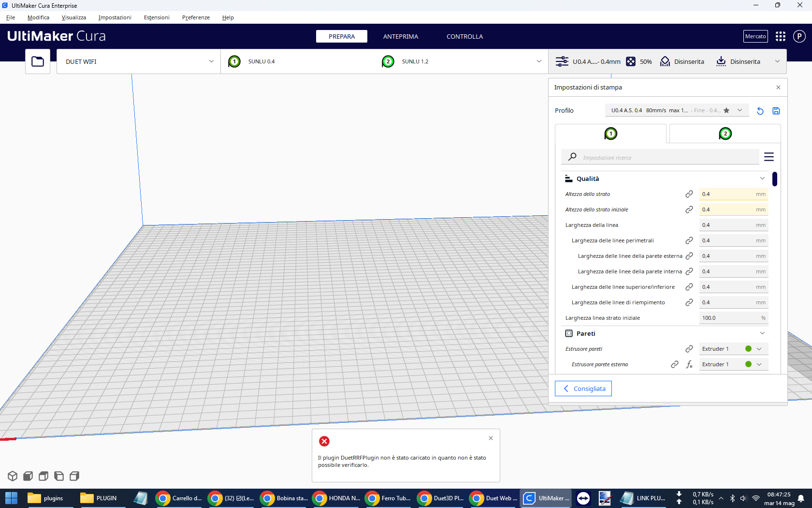The height and width of the screenshot is (508, 812).
Task: Open Estrusore pareti extruder dropdown
Action: pyautogui.click(x=733, y=349)
